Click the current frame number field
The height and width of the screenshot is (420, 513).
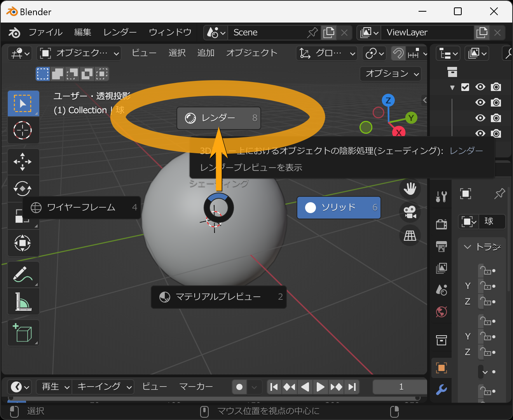click(x=400, y=387)
